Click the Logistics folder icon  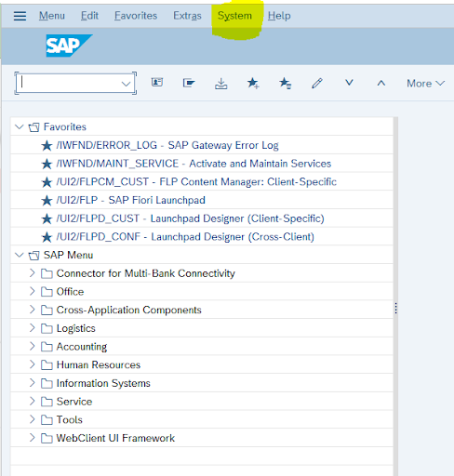(x=47, y=328)
